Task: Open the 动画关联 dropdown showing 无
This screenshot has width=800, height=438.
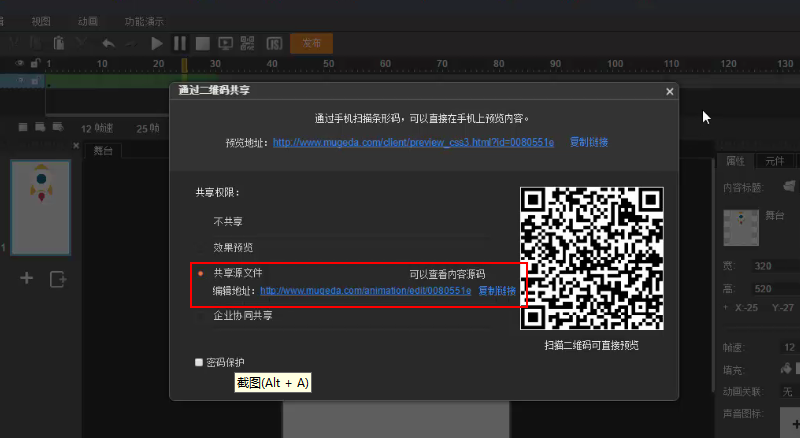Action: tap(790, 392)
